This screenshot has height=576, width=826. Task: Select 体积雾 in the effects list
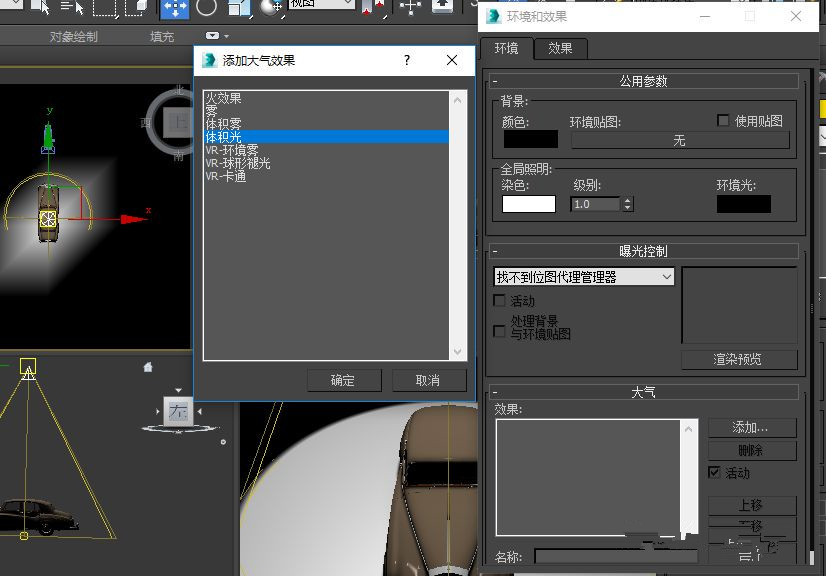pyautogui.click(x=327, y=124)
